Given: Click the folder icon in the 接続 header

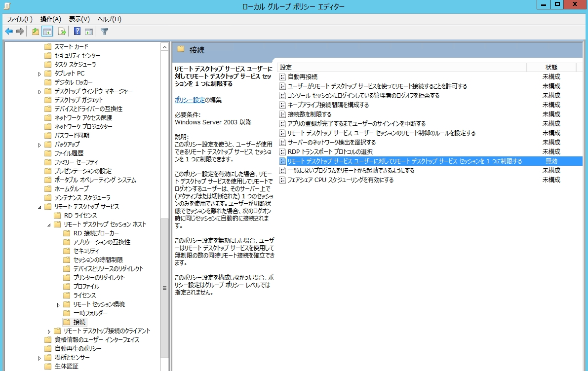Looking at the screenshot, I should pos(181,49).
